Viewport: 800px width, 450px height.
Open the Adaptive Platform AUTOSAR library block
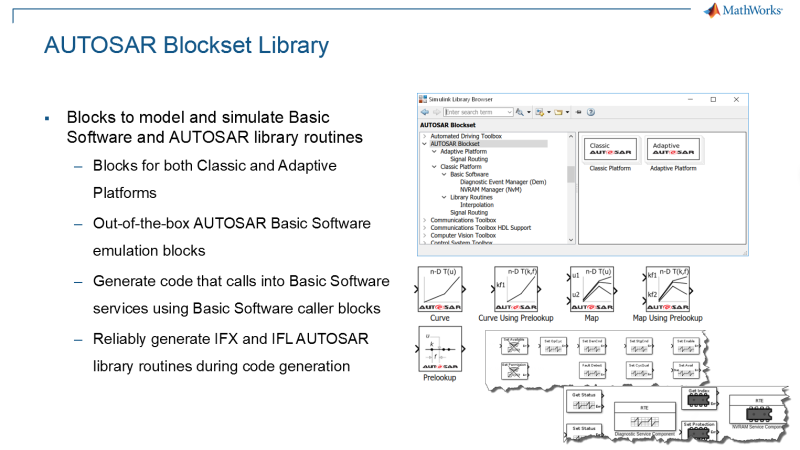(x=673, y=149)
